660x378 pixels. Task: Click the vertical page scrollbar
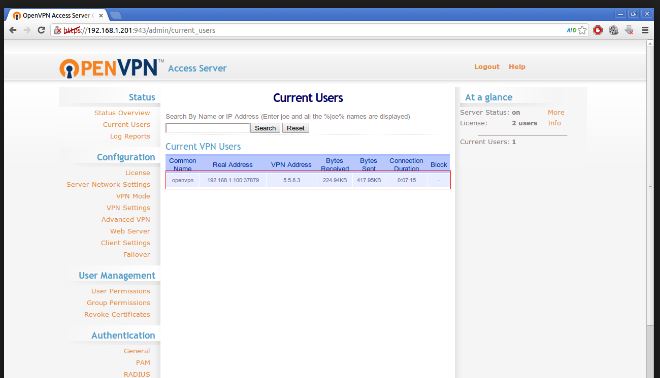650,185
